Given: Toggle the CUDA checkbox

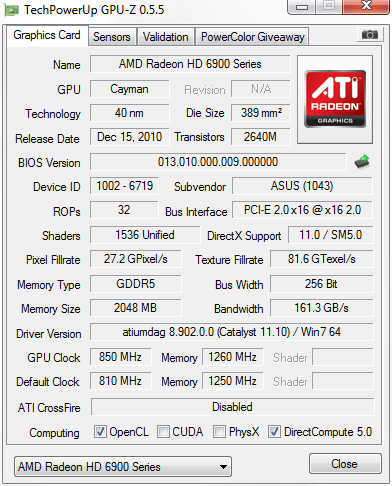Looking at the screenshot, I should 163,432.
